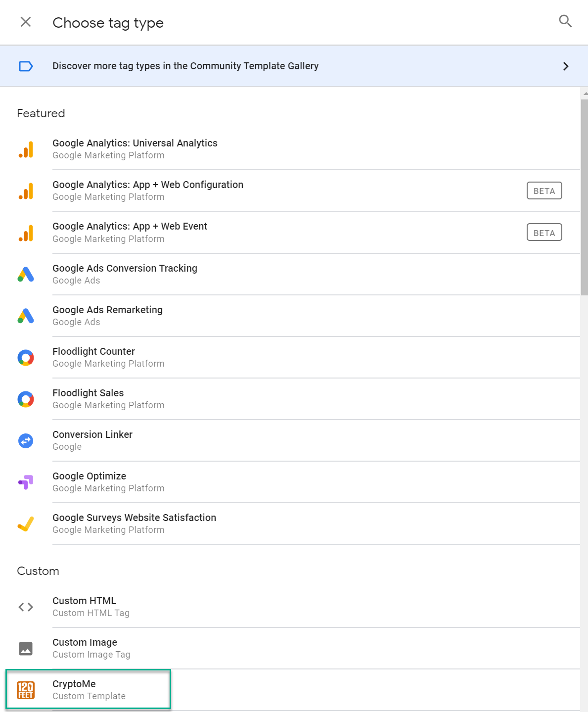
Task: Click the Conversion Linker arrows icon
Action: [x=26, y=440]
